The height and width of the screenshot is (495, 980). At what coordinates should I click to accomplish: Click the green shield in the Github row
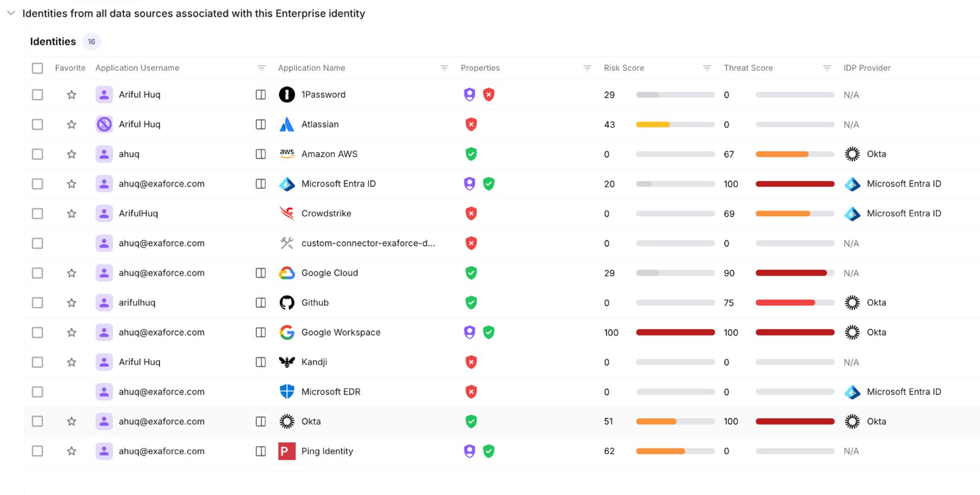[x=471, y=302]
